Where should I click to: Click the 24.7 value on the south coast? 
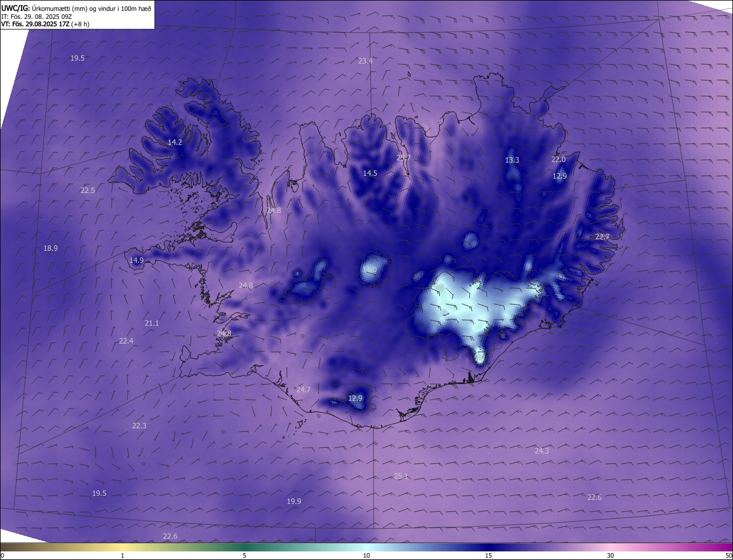304,389
